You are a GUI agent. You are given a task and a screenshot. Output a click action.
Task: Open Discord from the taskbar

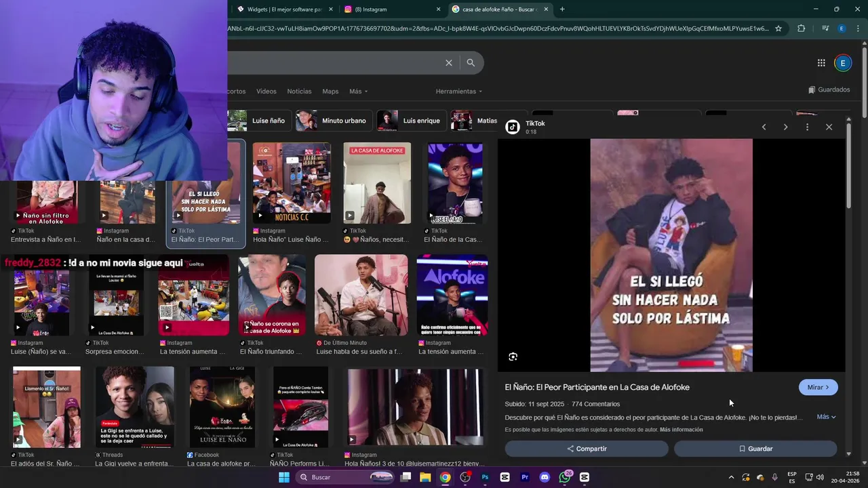545,477
